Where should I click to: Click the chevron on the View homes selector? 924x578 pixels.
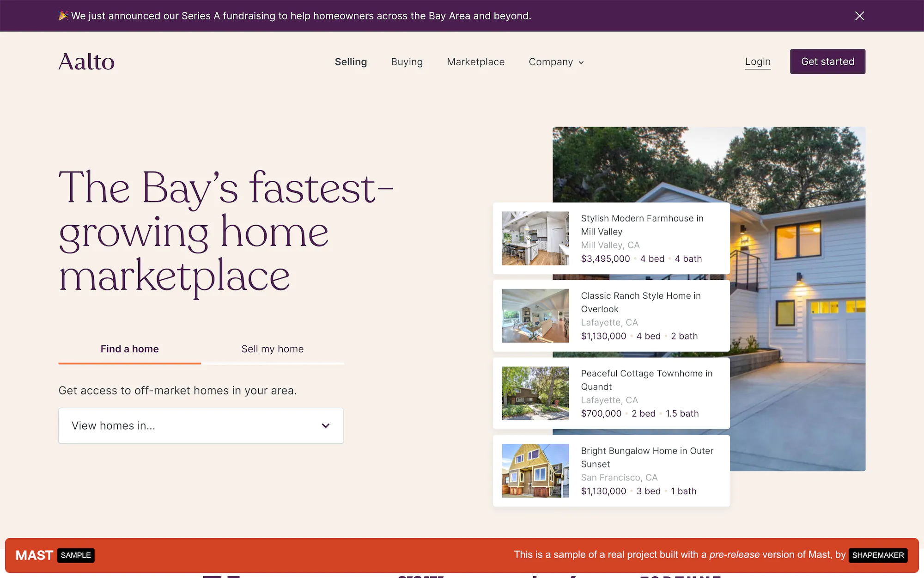tap(325, 425)
